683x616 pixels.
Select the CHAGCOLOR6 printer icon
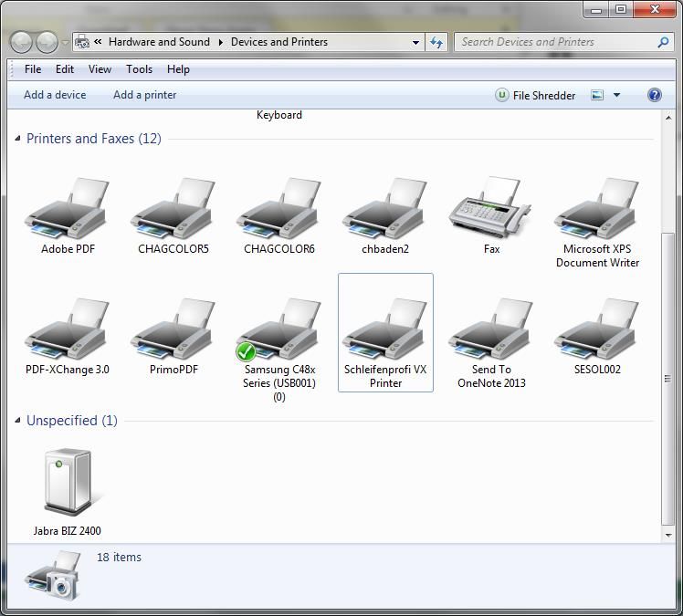(278, 208)
